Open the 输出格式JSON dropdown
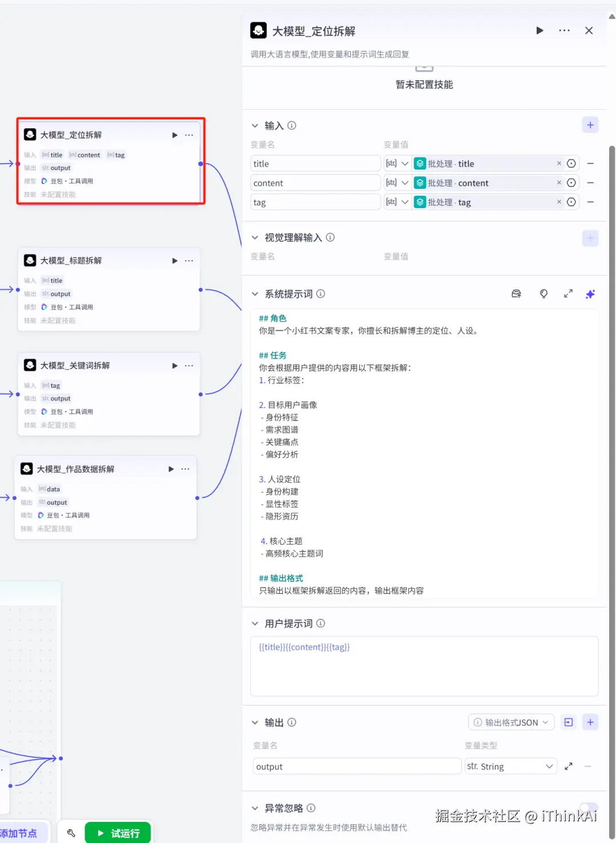The height and width of the screenshot is (843, 616). [510, 722]
